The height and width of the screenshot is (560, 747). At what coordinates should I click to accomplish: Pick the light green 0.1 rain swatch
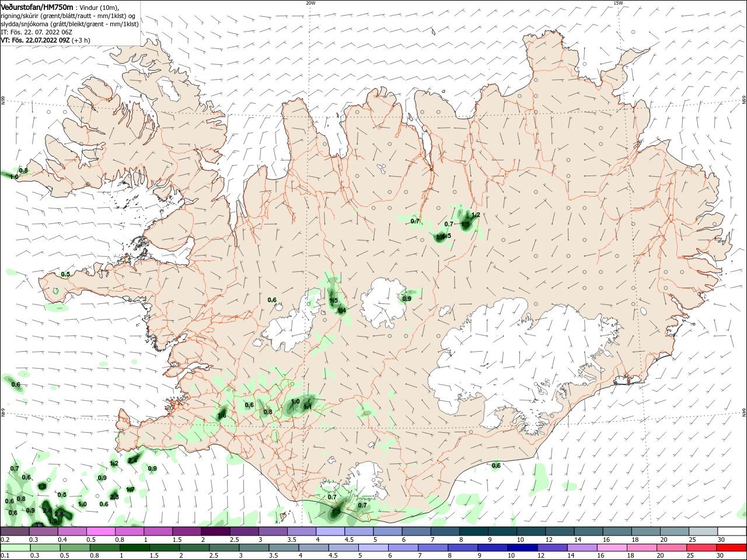click(x=15, y=548)
